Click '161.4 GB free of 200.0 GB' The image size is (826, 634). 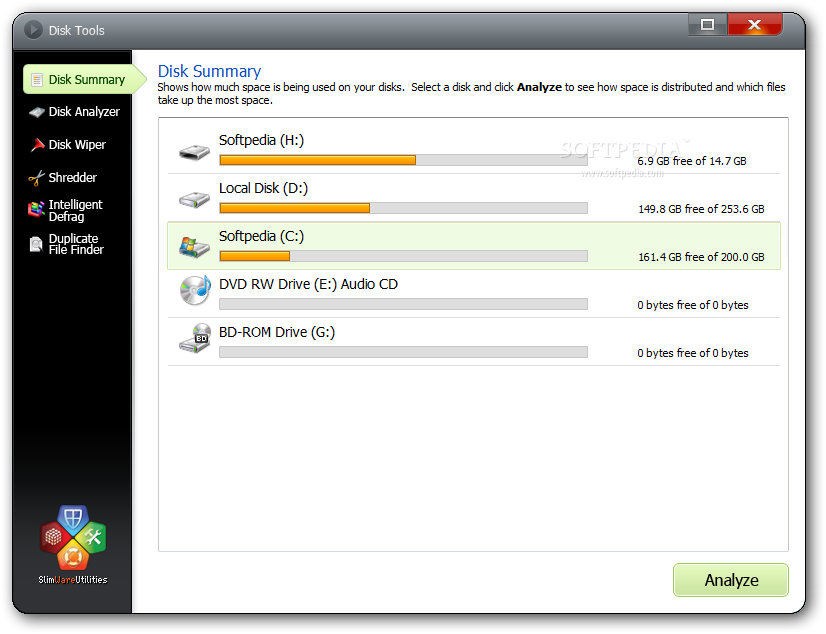coord(701,257)
